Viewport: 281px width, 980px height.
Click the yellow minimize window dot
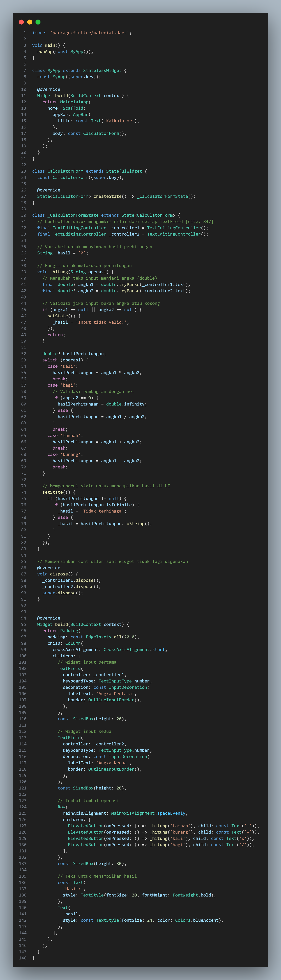point(30,22)
